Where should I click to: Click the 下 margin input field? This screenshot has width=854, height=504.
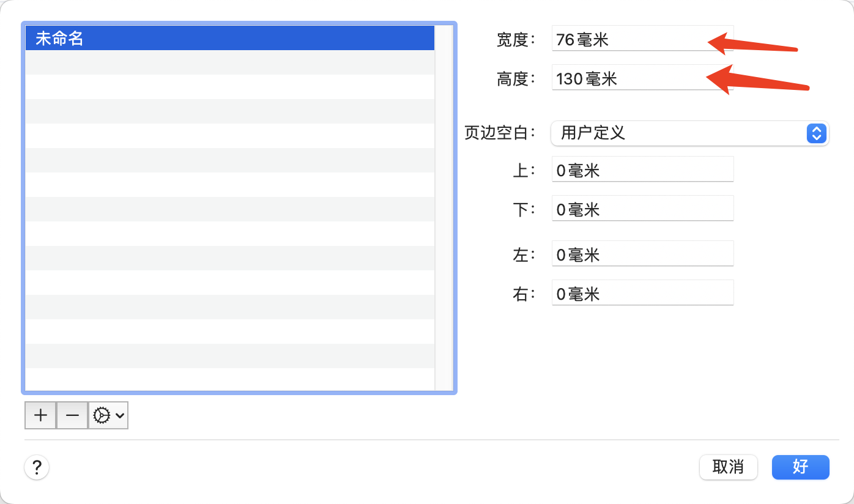[642, 210]
